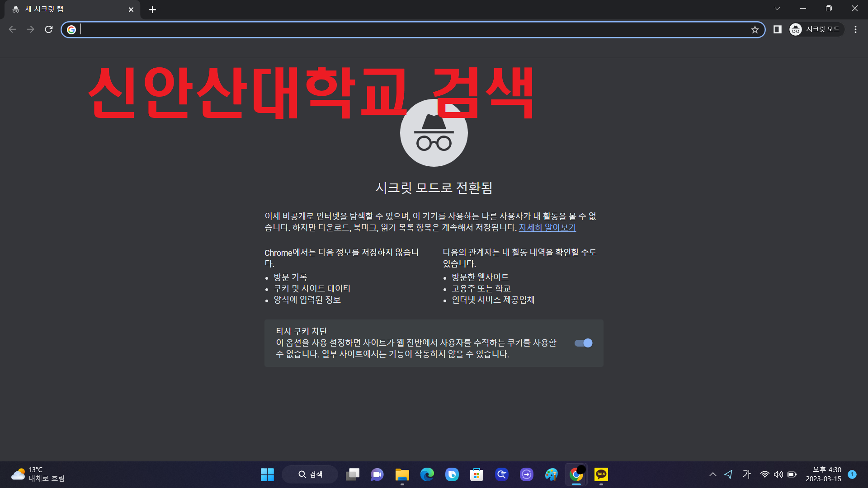The width and height of the screenshot is (868, 488).
Task: Open KakaoTalk from the taskbar
Action: 601,474
